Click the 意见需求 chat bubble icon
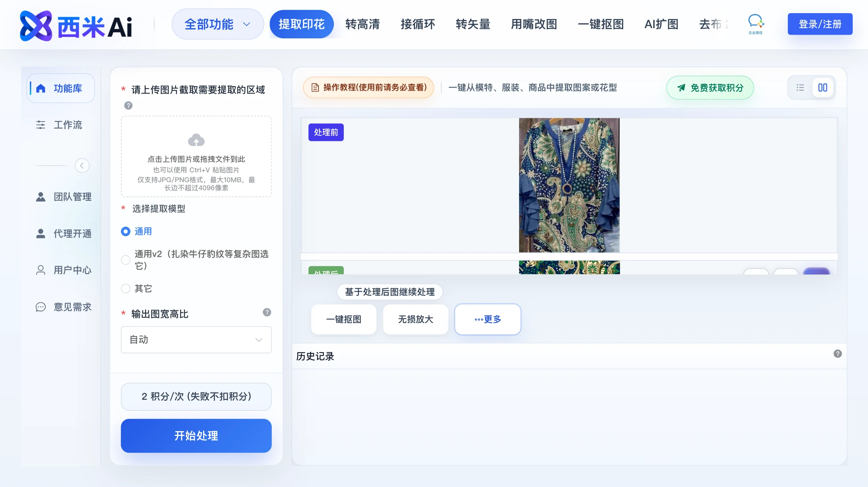The image size is (868, 487). click(x=41, y=307)
